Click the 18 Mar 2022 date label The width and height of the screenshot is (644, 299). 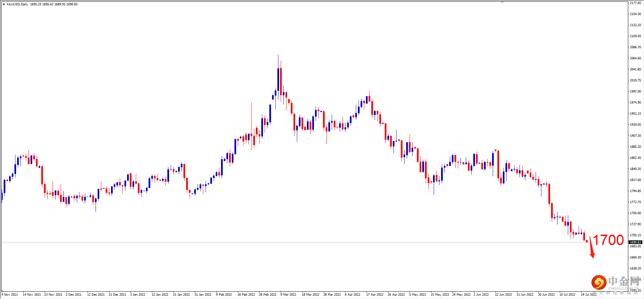(311, 294)
